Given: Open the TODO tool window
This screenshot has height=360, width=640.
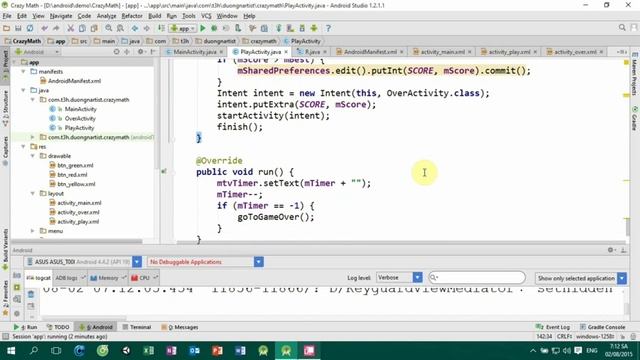Looking at the screenshot, I should [x=58, y=327].
